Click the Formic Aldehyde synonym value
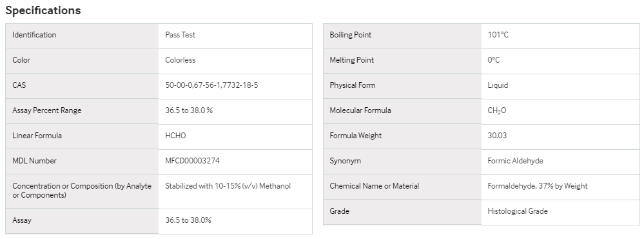644x239 pixels. [x=516, y=160]
